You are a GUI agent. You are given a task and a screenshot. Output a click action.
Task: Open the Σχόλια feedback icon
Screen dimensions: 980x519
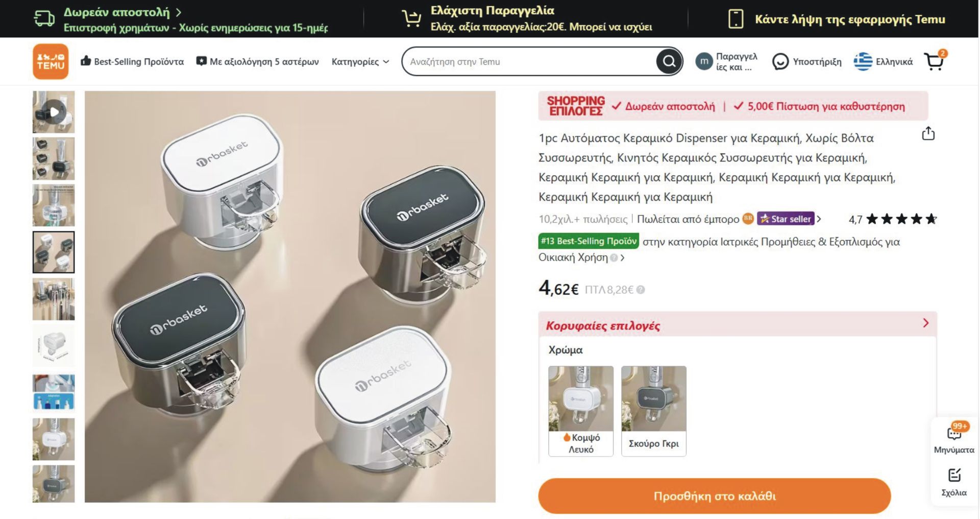954,476
